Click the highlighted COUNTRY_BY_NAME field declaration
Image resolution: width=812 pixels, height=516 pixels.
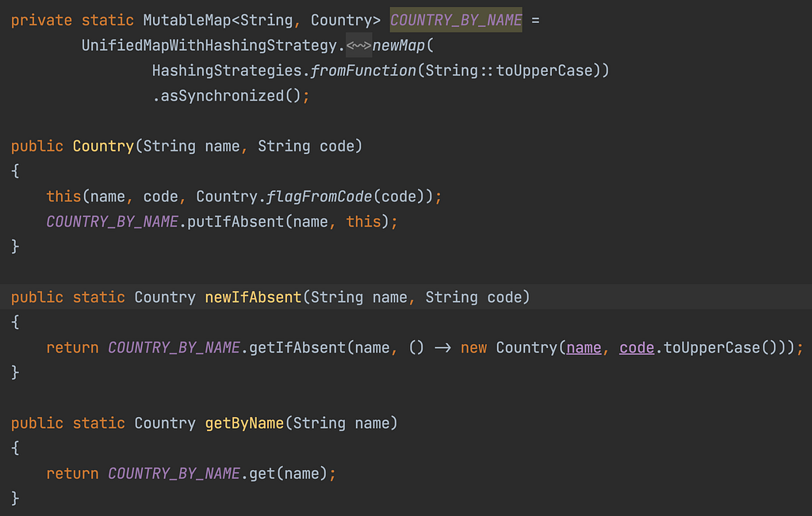click(456, 20)
